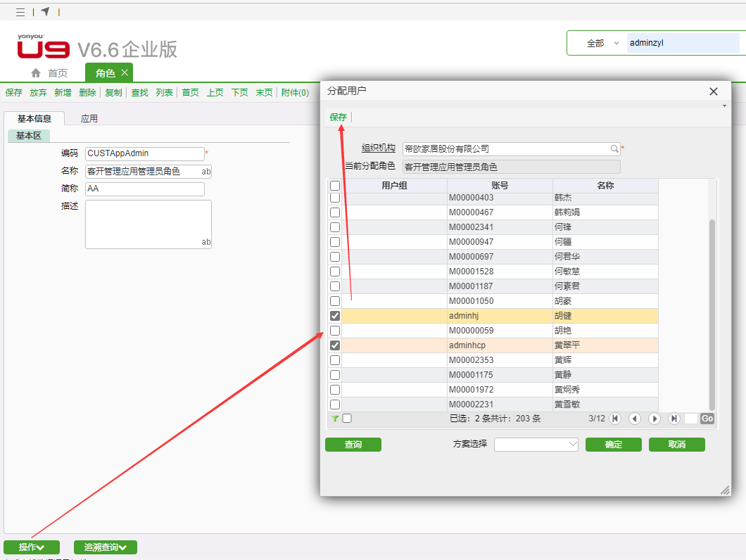Click 保存 in the 分配用户 dialog

coord(338,117)
